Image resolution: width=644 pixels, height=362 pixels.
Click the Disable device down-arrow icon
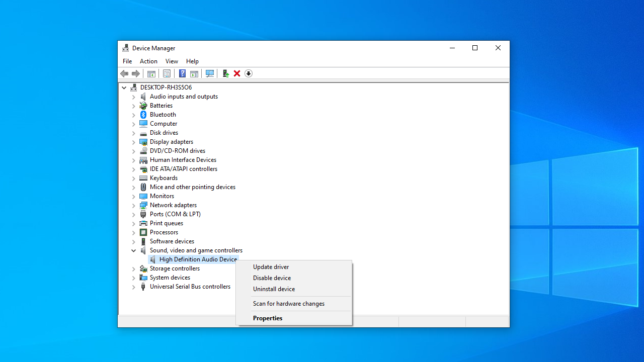(x=249, y=74)
